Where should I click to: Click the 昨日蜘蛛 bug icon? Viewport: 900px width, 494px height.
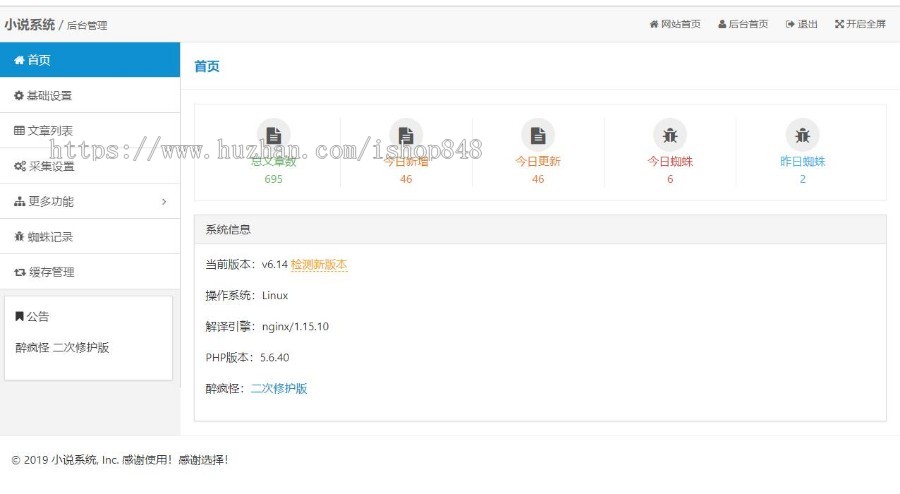click(x=802, y=135)
